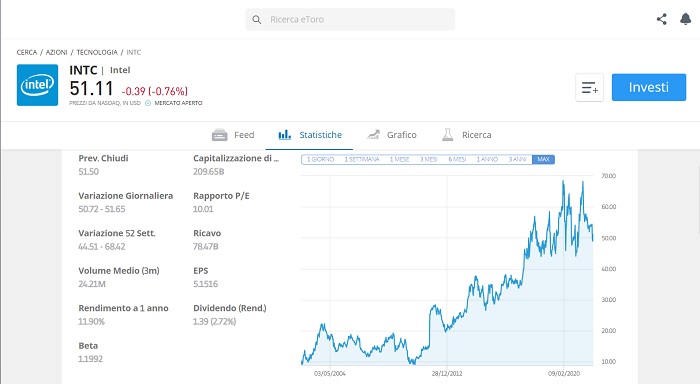Screen dimensions: 700x384
Task: Click the Capitalizzazione di ... label
Action: (x=236, y=158)
